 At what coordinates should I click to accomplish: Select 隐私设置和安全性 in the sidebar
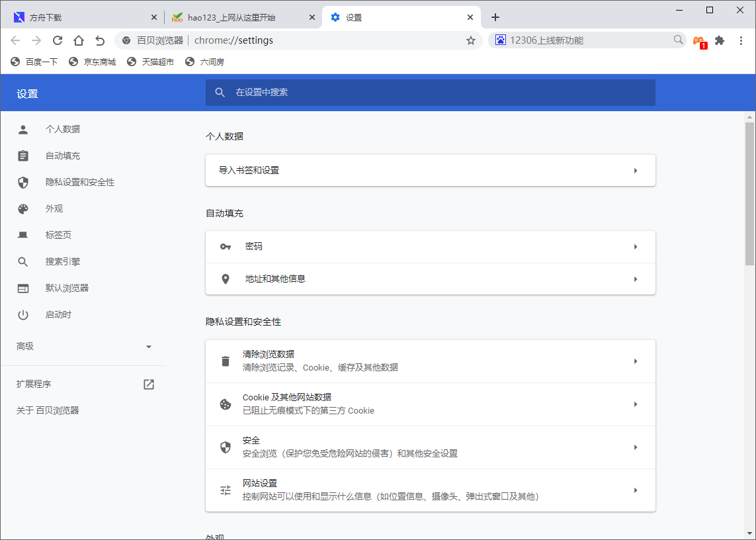click(x=80, y=183)
